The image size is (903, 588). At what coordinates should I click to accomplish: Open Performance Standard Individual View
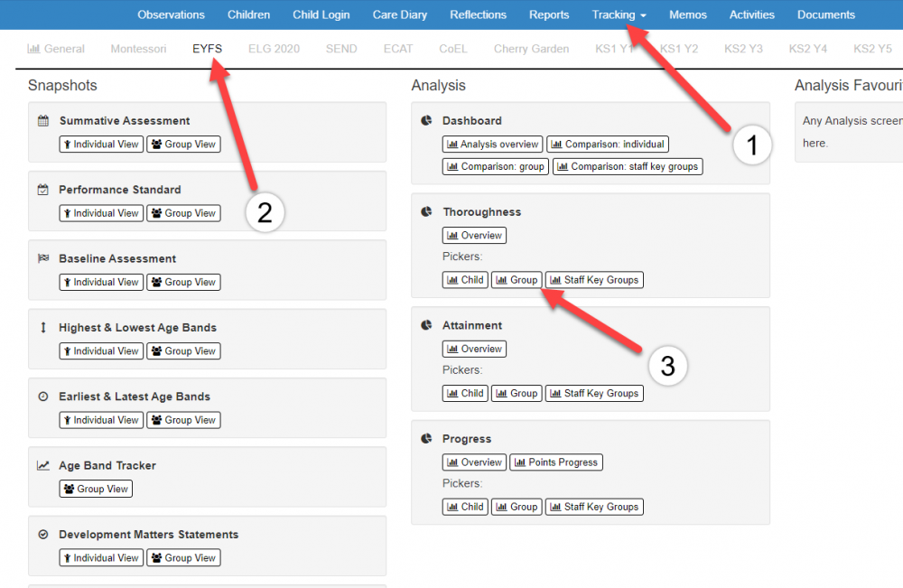pos(101,213)
